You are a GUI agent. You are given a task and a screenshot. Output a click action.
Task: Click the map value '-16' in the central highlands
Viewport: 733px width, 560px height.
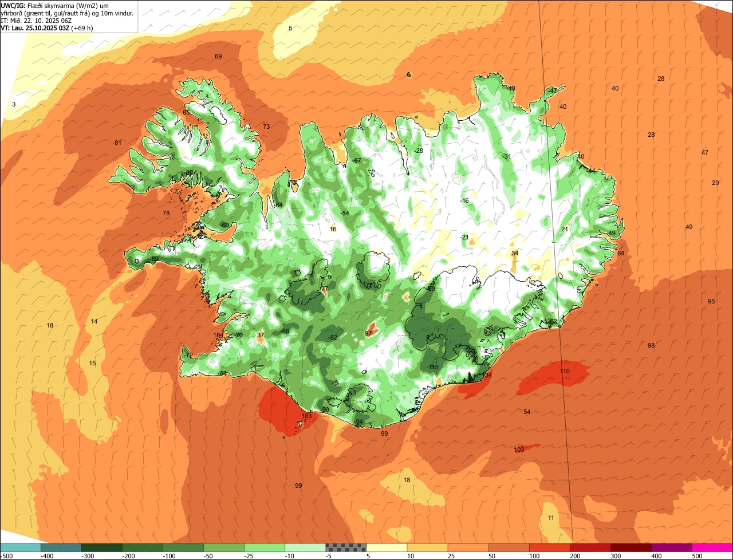coord(464,200)
